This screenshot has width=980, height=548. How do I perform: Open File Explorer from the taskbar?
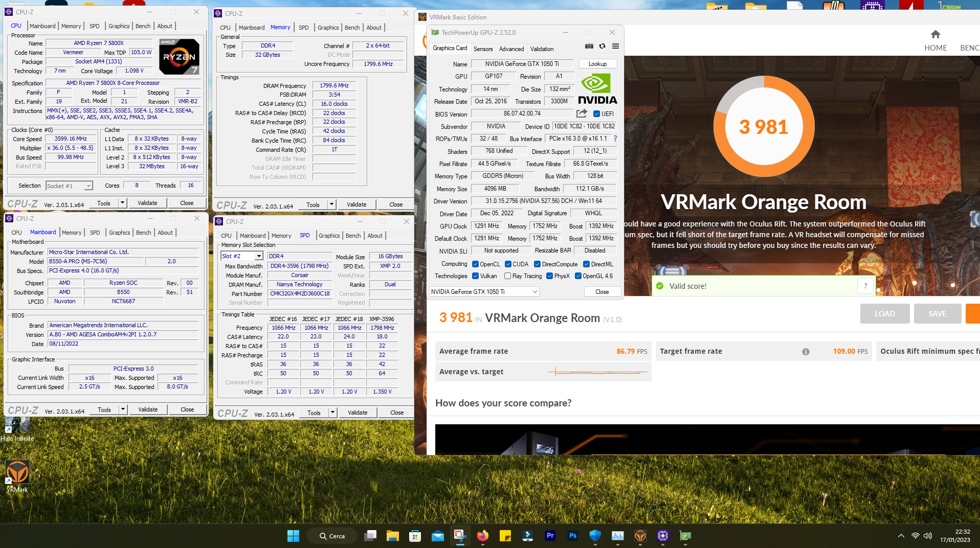tap(392, 536)
